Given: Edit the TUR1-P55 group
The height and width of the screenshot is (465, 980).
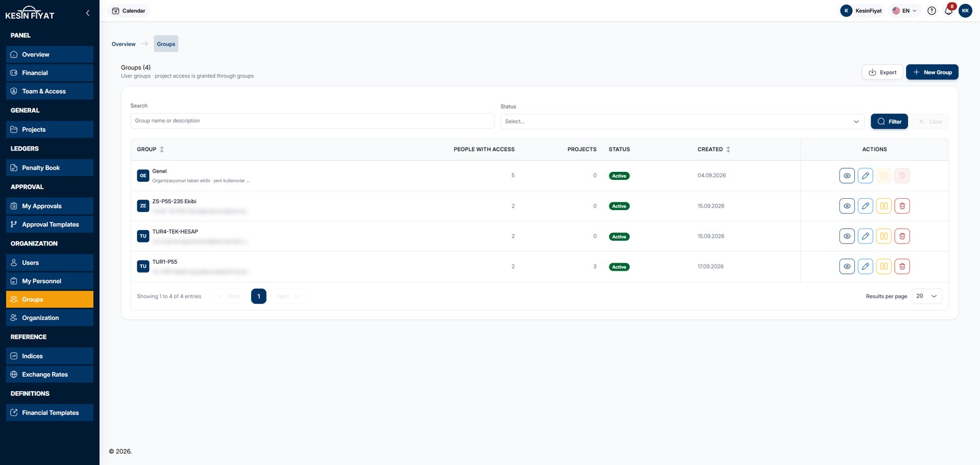Looking at the screenshot, I should coord(866,266).
